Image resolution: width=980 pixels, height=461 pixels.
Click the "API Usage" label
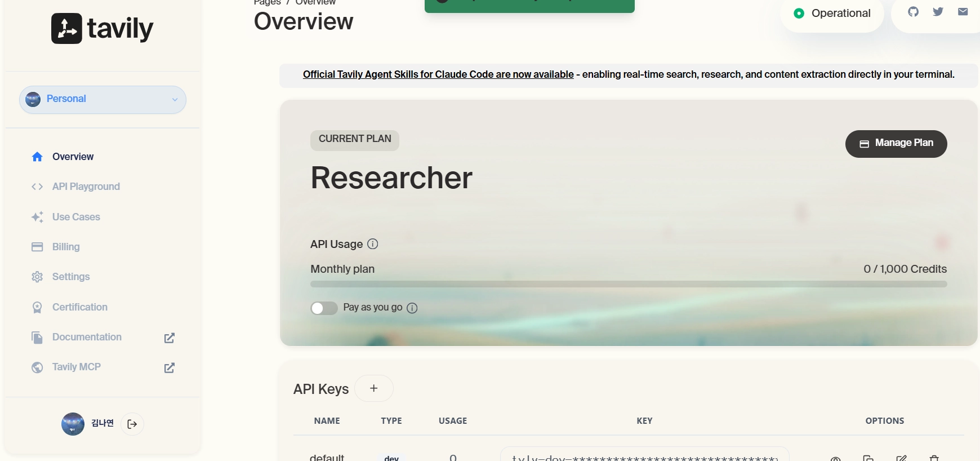336,244
